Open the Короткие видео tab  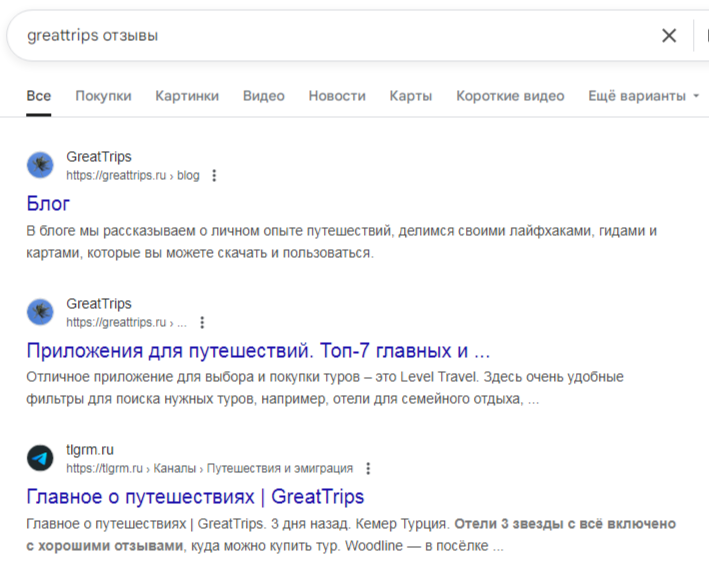(x=510, y=96)
